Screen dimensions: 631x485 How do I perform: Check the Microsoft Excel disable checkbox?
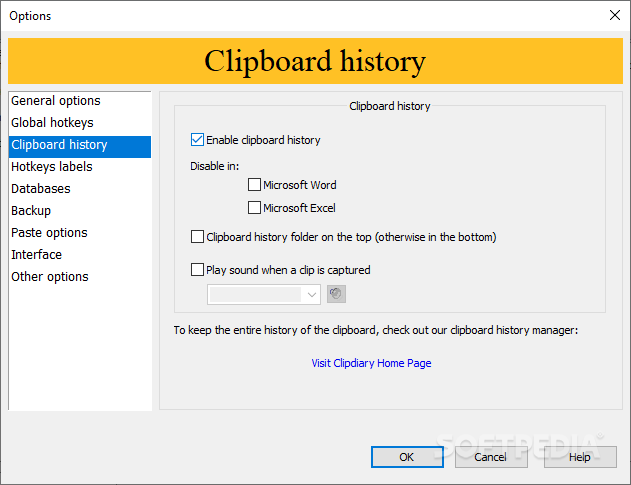pos(255,208)
